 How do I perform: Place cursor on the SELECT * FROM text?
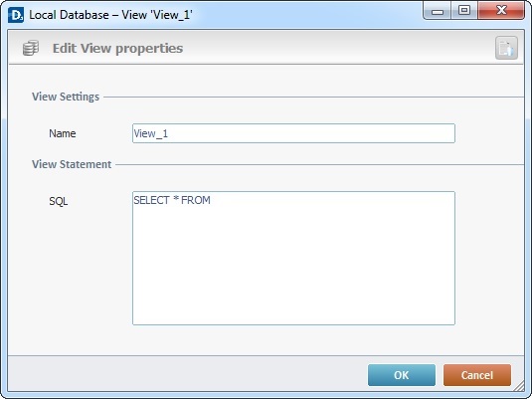(x=172, y=200)
